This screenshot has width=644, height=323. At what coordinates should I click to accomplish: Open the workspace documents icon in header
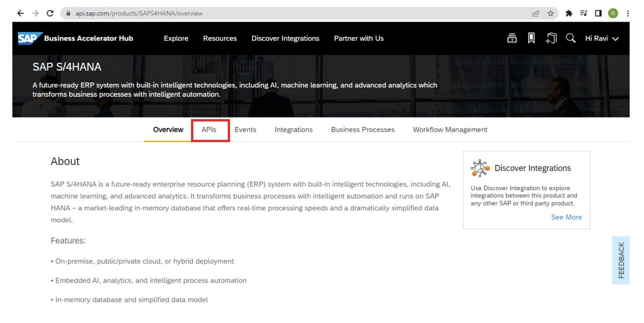click(x=551, y=39)
